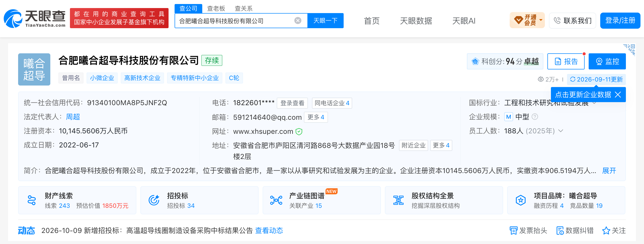Open 查看动态 link
The image size is (644, 244).
coord(269,230)
